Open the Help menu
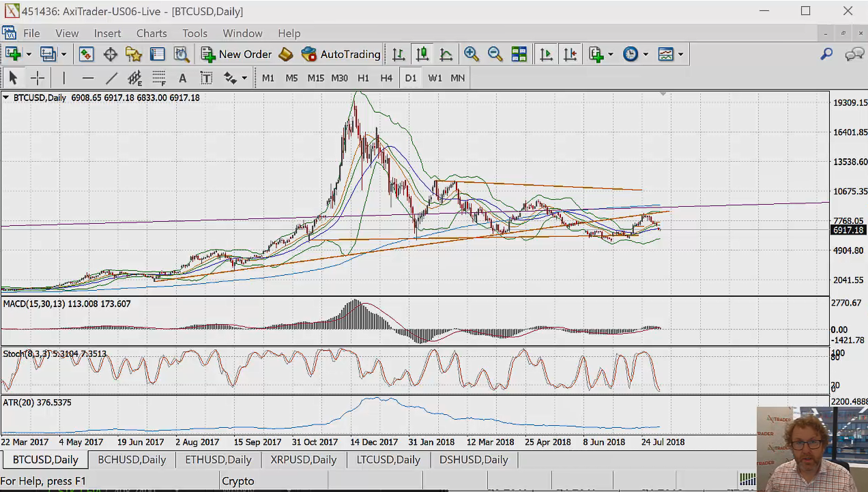The height and width of the screenshot is (492, 868). pyautogui.click(x=289, y=33)
